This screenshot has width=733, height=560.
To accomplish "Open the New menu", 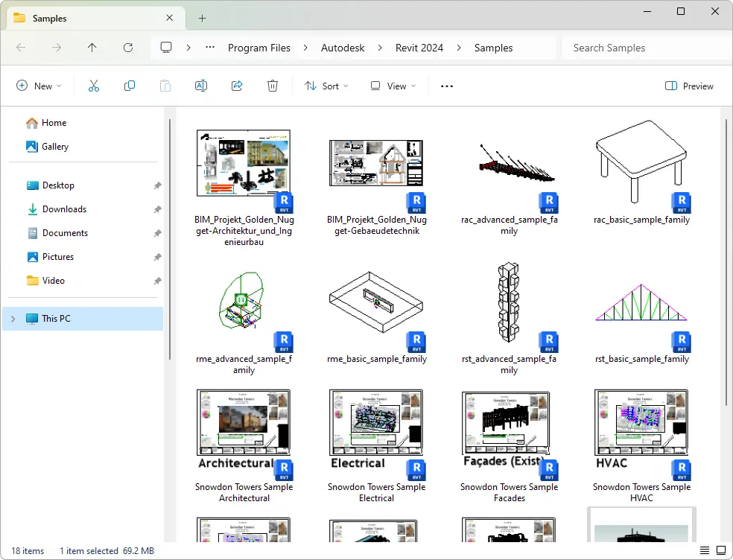I will (x=39, y=86).
